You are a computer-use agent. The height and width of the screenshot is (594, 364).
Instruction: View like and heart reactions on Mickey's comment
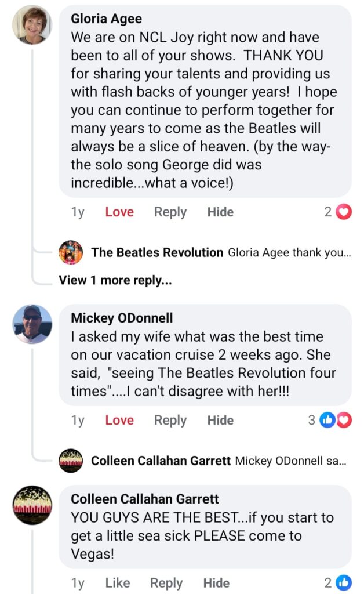336,420
